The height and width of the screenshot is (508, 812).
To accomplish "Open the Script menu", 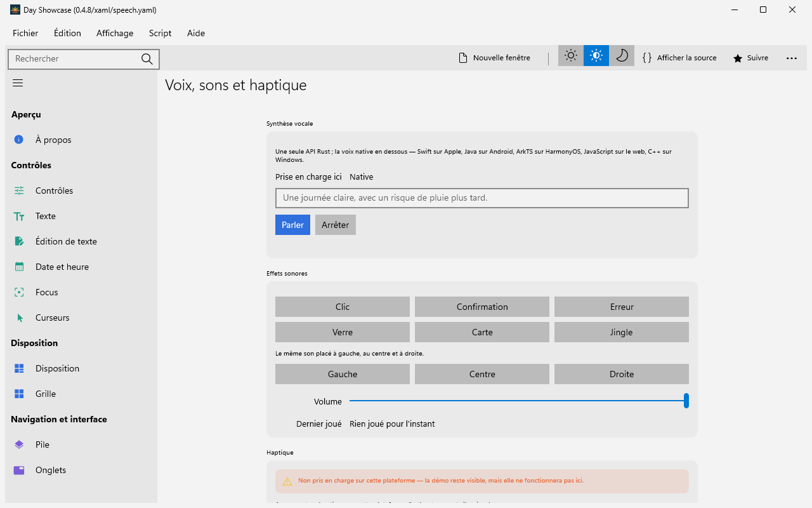I will click(160, 33).
